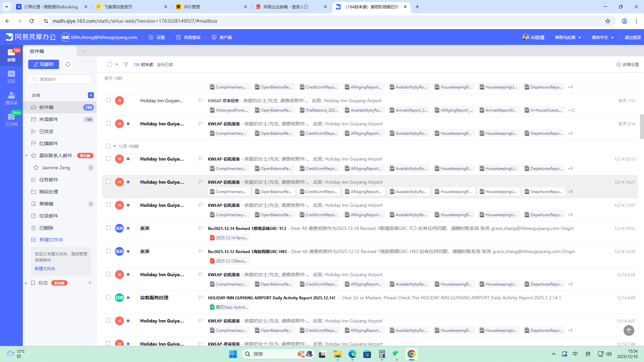Click the 全标已读 link
Image resolution: width=644 pixels, height=362 pixels.
pyautogui.click(x=165, y=65)
